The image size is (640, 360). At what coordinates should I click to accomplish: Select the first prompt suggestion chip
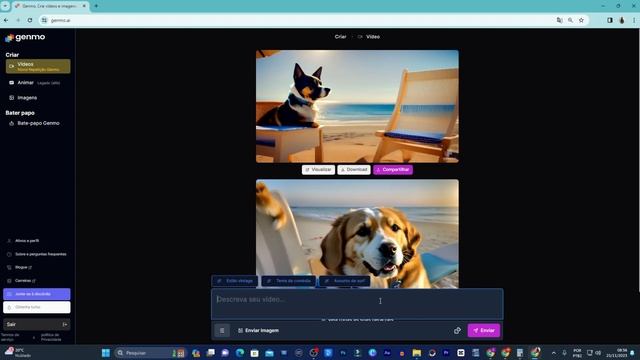(235, 281)
